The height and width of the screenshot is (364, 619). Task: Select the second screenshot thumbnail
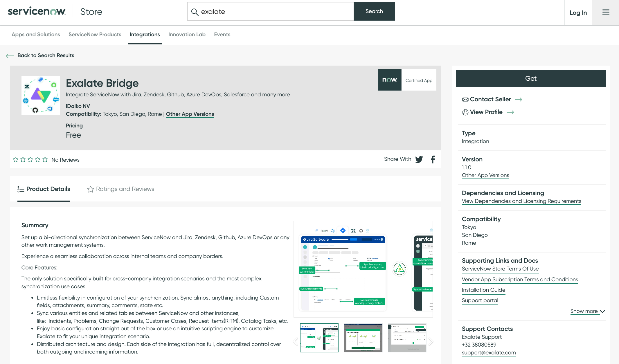[363, 338]
